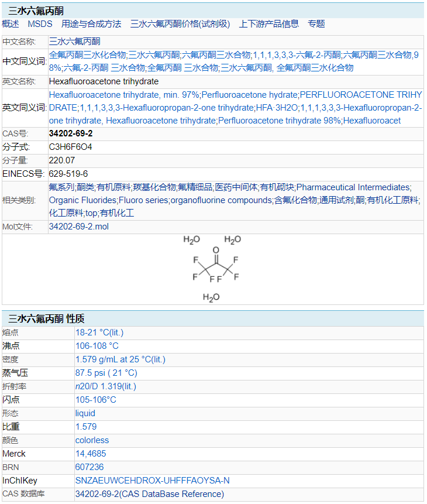427x504 pixels.
Task: Open the 34202-69-2.mol file link
Action: (79, 227)
